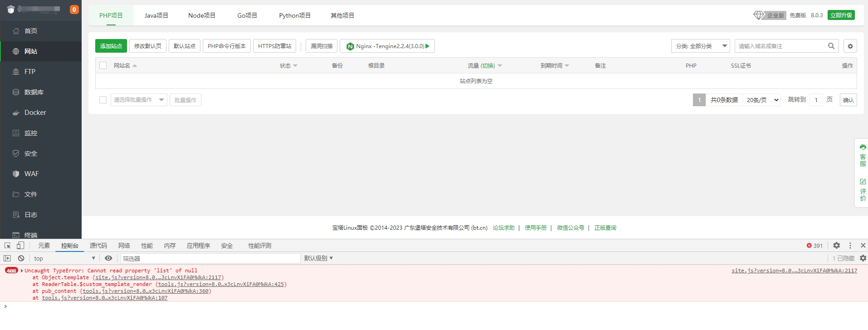868x330 pixels.
Task: Open the 默认级别 log level dropdown
Action: (x=318, y=258)
